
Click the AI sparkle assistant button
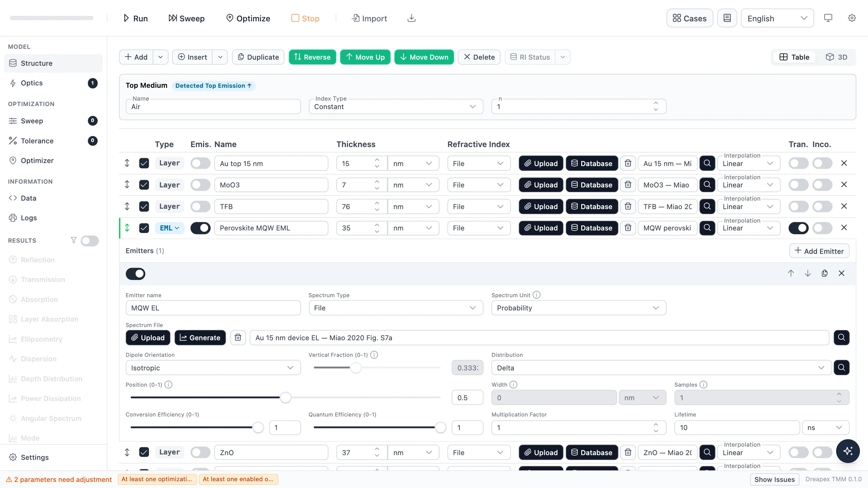pyautogui.click(x=848, y=451)
